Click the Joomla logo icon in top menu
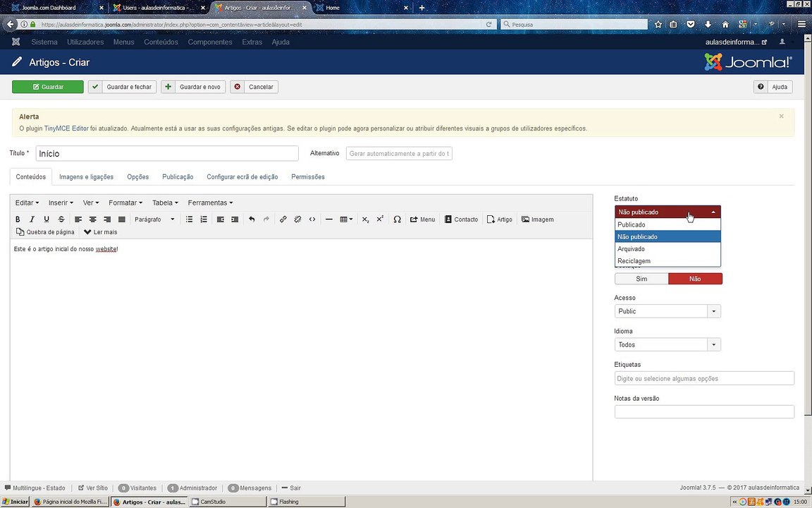812x508 pixels. tap(16, 42)
